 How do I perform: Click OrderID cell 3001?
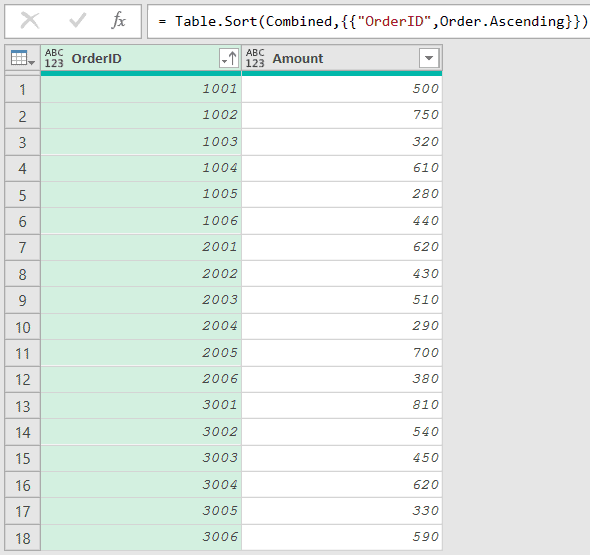pyautogui.click(x=141, y=406)
